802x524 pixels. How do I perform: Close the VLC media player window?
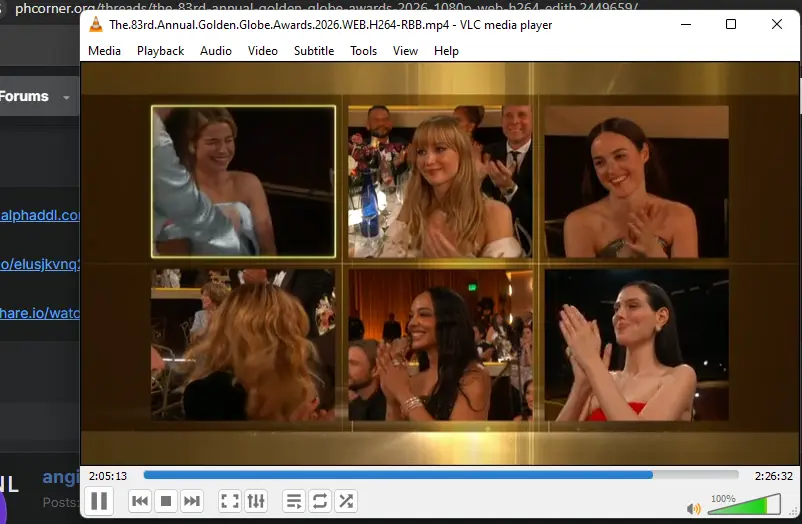coord(776,24)
